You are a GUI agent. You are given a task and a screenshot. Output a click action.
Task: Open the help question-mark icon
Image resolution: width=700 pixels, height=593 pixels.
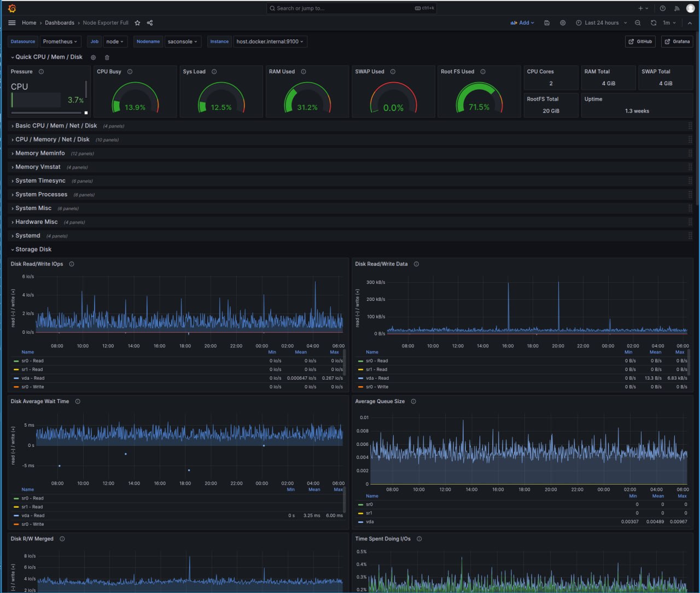point(662,8)
